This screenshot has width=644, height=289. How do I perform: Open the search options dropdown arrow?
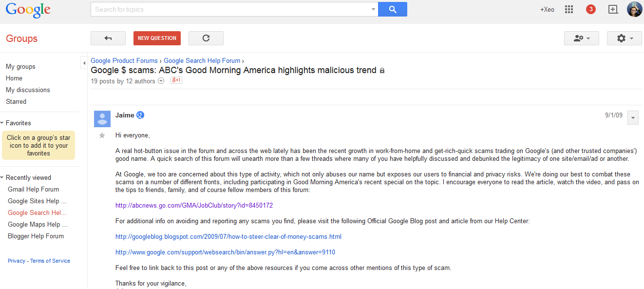tap(373, 9)
